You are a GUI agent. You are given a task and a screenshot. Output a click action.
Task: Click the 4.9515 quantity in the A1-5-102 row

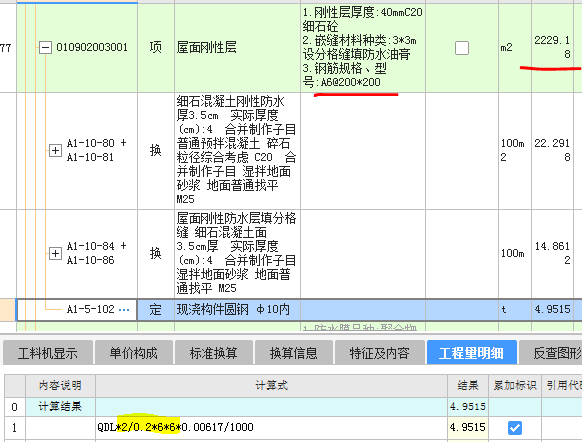[552, 310]
